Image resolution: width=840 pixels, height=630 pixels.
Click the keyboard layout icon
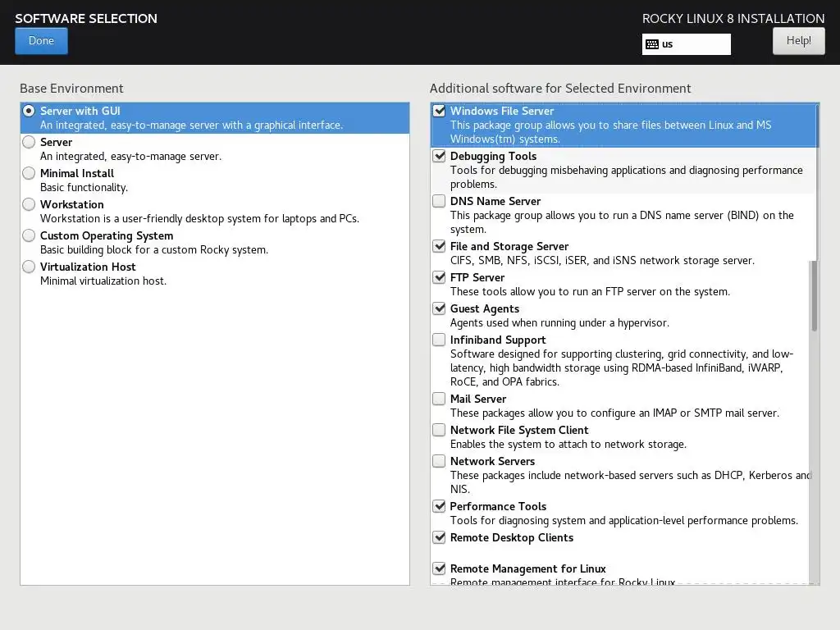652,44
